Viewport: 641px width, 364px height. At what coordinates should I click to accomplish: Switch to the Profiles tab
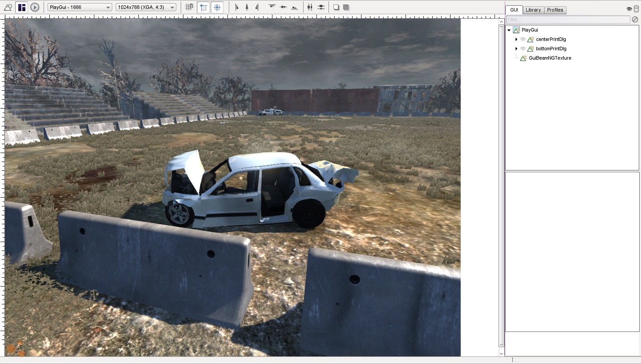pos(555,10)
